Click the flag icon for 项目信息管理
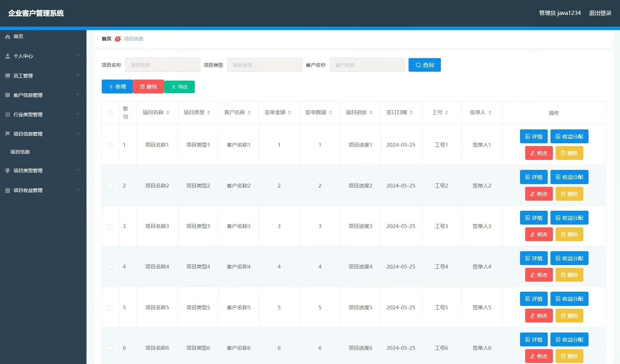The height and width of the screenshot is (364, 620). click(x=8, y=134)
